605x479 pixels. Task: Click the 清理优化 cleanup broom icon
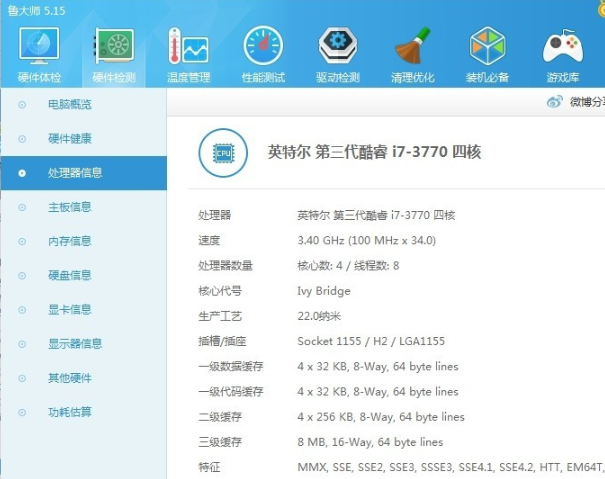(412, 46)
